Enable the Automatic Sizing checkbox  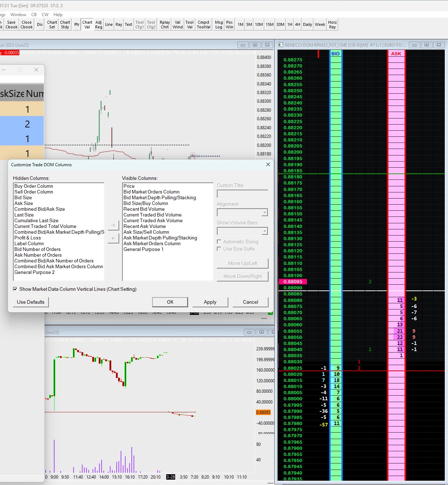[x=219, y=242]
